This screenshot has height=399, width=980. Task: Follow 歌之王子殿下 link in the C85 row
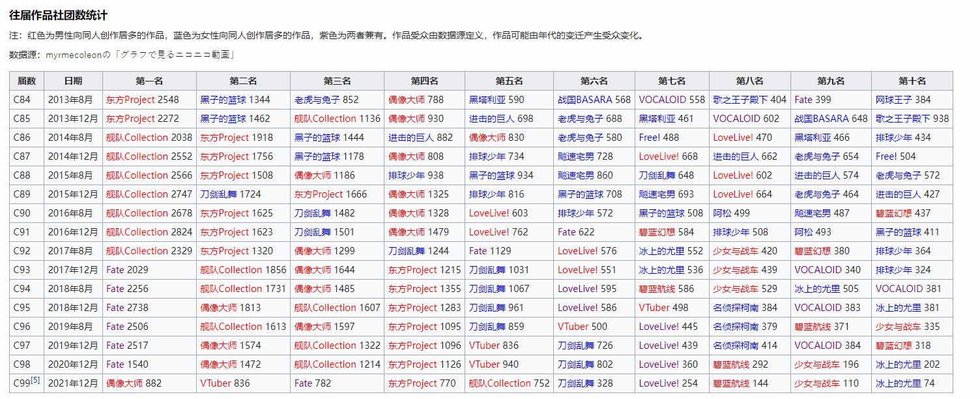[x=903, y=119]
